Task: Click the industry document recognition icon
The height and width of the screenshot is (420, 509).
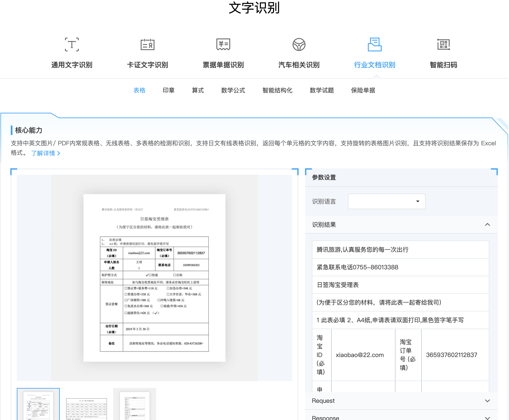Action: click(x=374, y=44)
